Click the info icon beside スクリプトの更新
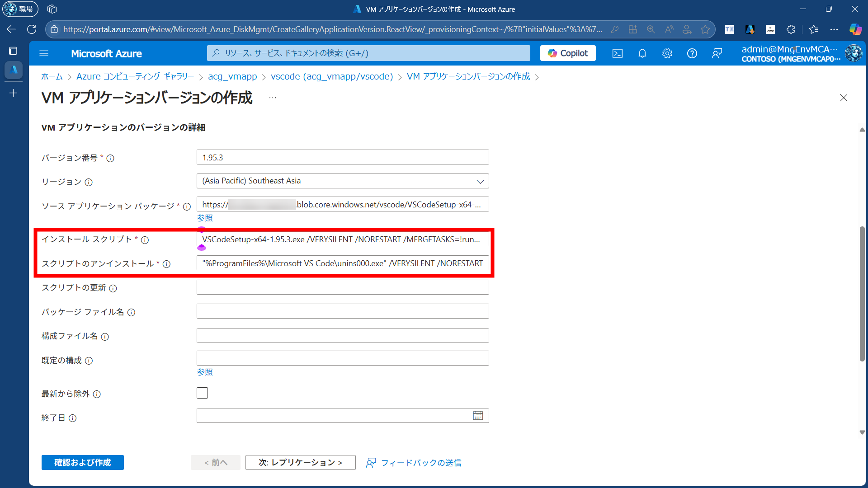 click(113, 288)
